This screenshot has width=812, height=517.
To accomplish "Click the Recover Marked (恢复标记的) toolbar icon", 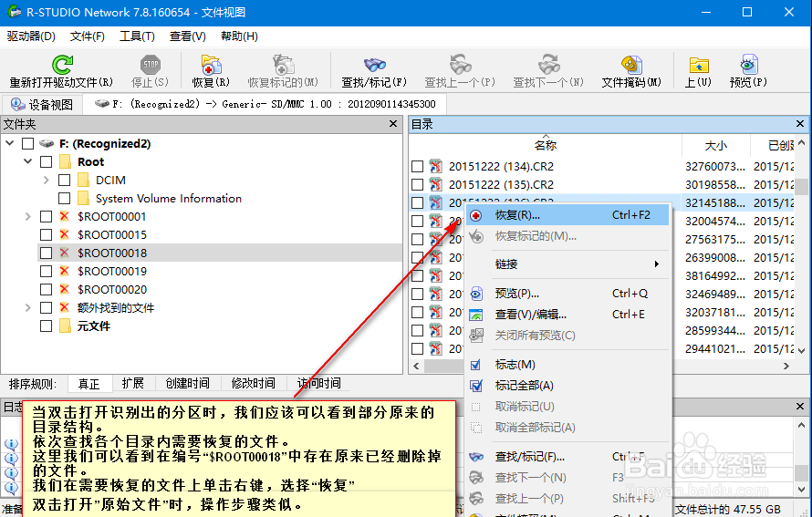I will coord(283,65).
